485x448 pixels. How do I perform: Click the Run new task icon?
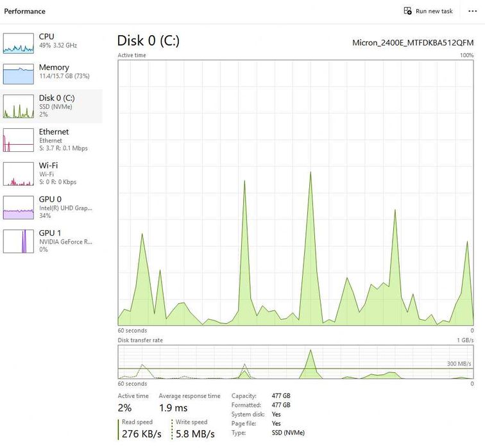[x=407, y=11]
